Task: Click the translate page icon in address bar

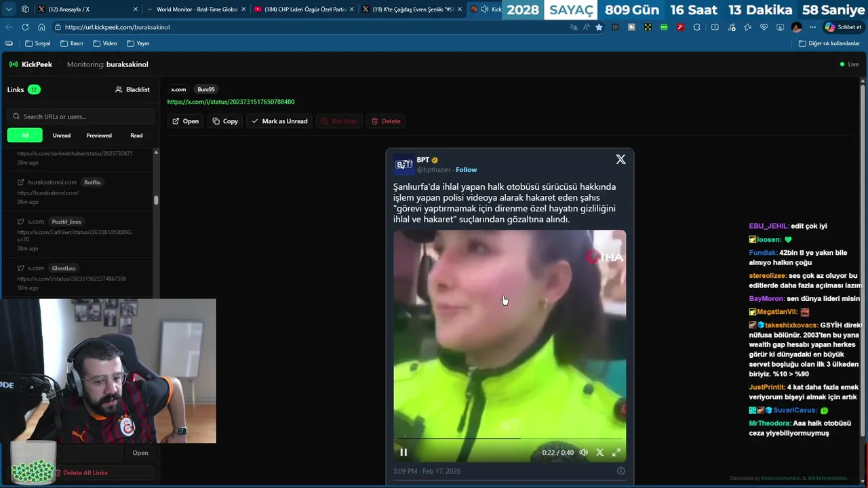Action: tap(574, 27)
